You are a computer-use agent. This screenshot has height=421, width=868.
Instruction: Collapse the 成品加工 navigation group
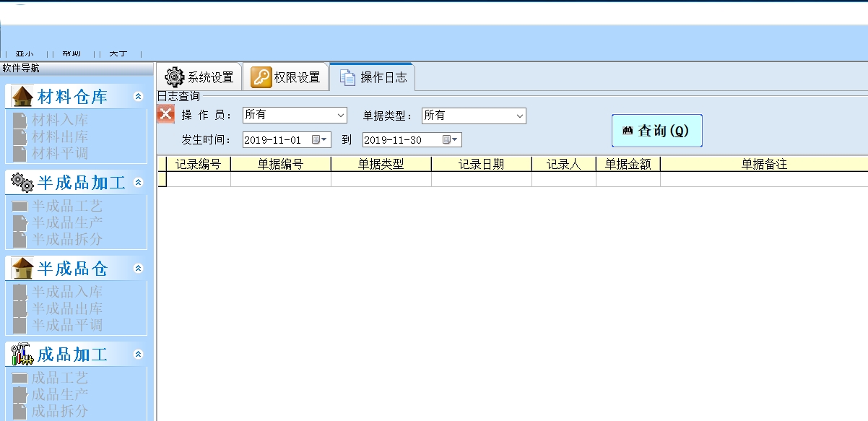click(x=138, y=355)
